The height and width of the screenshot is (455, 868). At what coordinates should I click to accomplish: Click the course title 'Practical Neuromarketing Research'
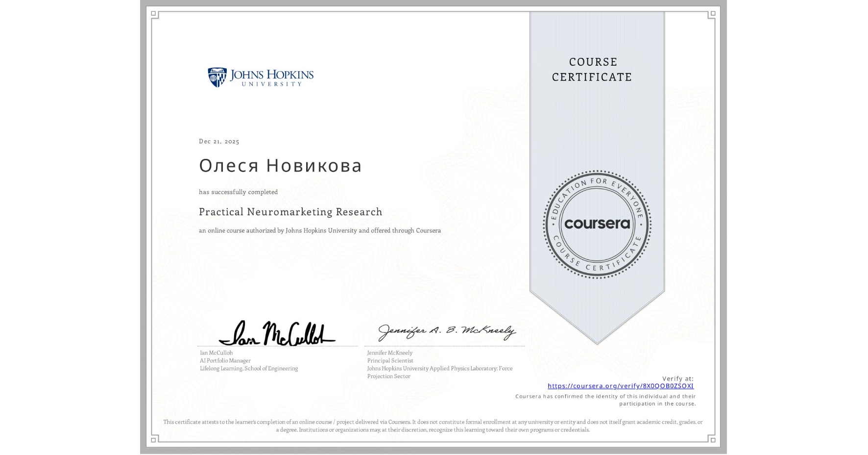coord(290,212)
